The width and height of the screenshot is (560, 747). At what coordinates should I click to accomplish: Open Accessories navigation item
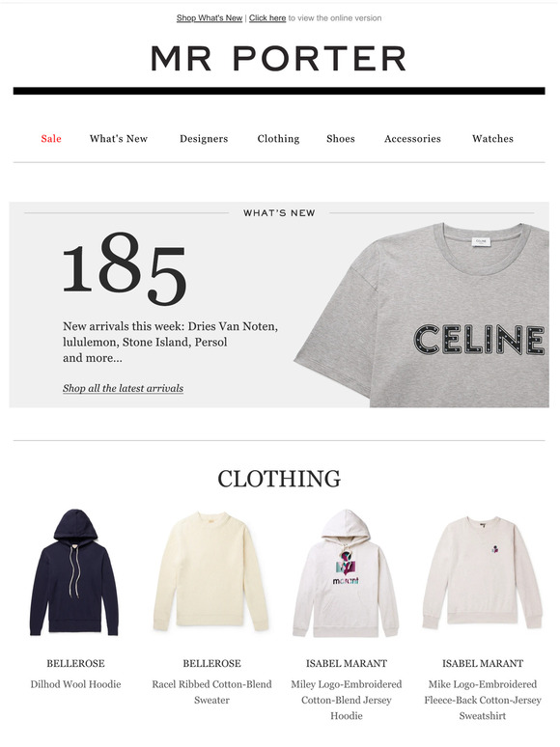coord(412,139)
